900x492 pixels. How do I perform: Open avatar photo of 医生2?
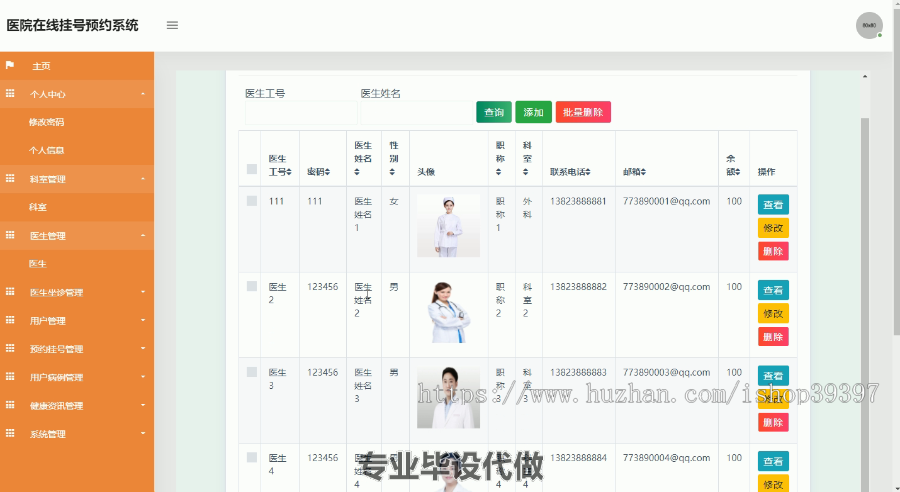pos(448,312)
